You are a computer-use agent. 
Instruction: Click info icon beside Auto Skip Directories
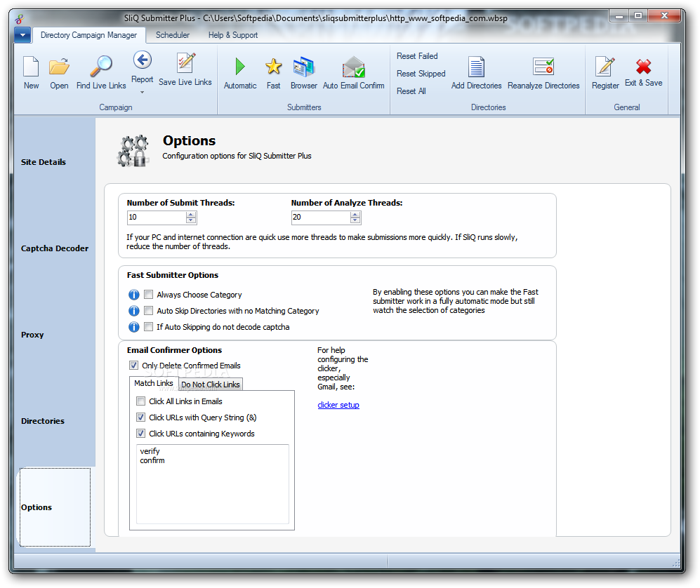[x=134, y=311]
